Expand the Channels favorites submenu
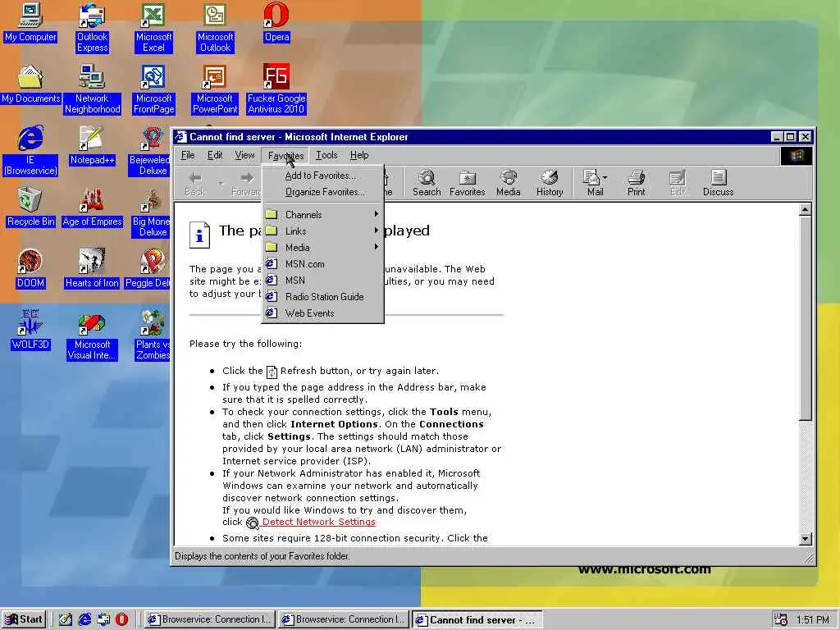This screenshot has height=630, width=840. [x=323, y=214]
